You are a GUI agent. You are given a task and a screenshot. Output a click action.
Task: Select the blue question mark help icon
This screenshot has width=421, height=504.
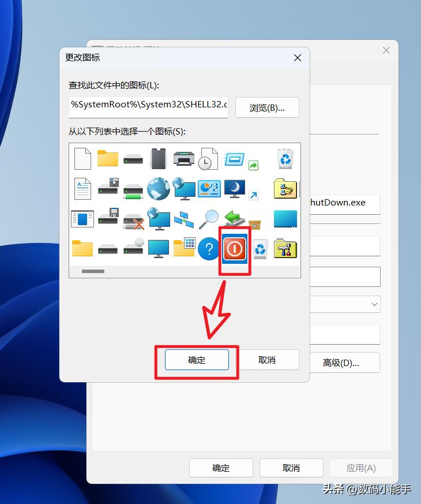209,249
